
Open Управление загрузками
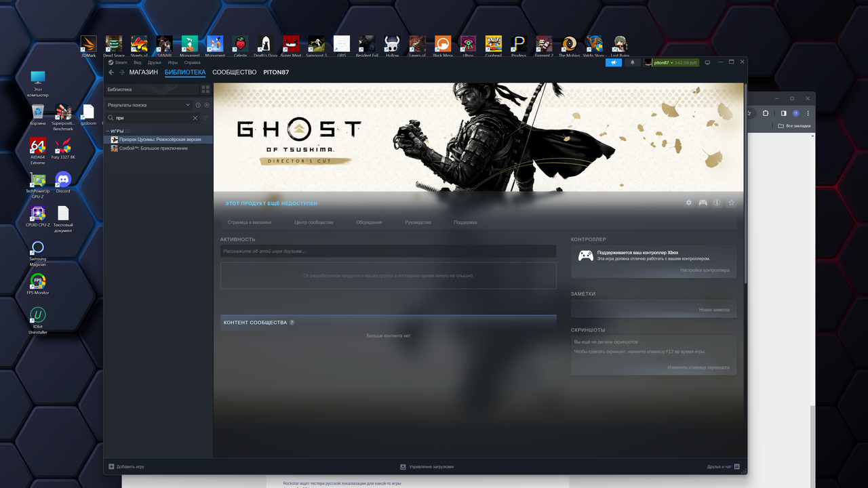click(x=427, y=467)
